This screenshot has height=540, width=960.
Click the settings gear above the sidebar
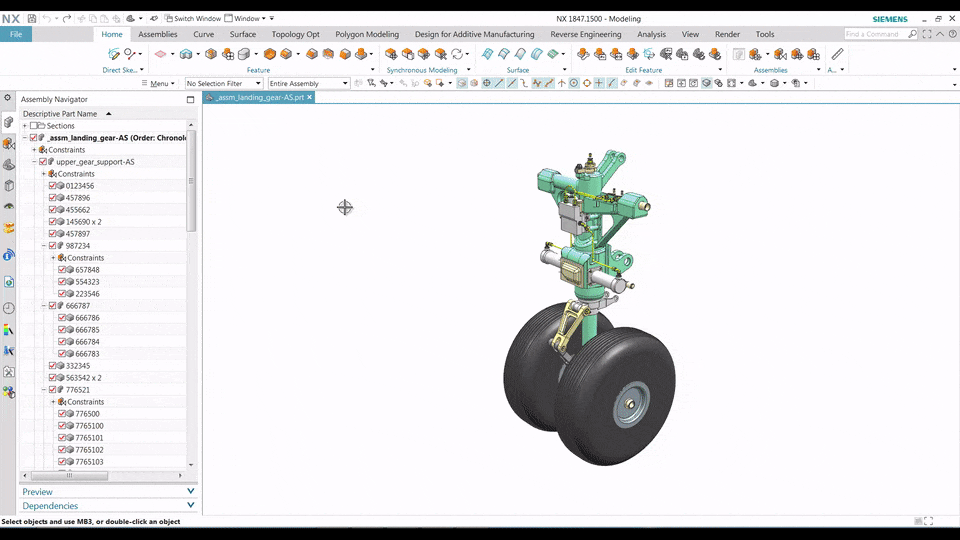[x=7, y=97]
